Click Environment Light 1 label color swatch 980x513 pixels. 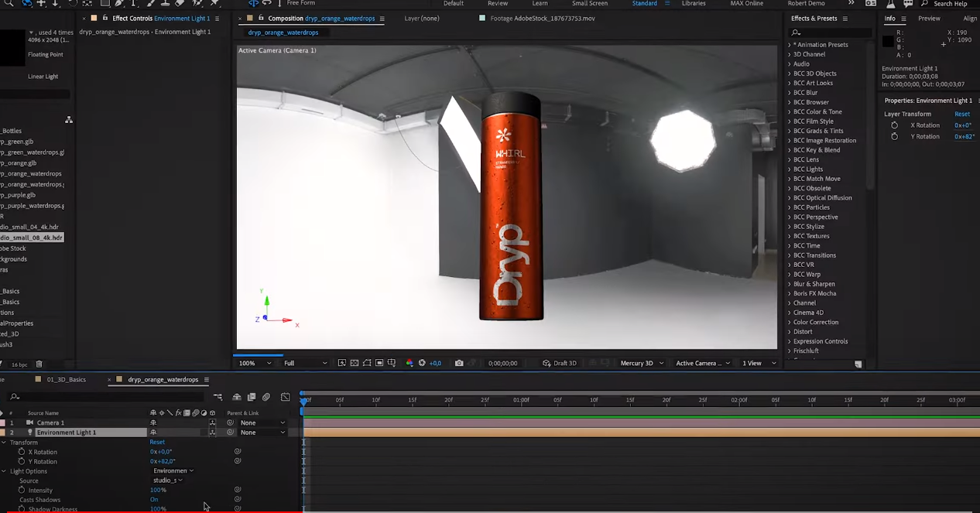pos(2,433)
